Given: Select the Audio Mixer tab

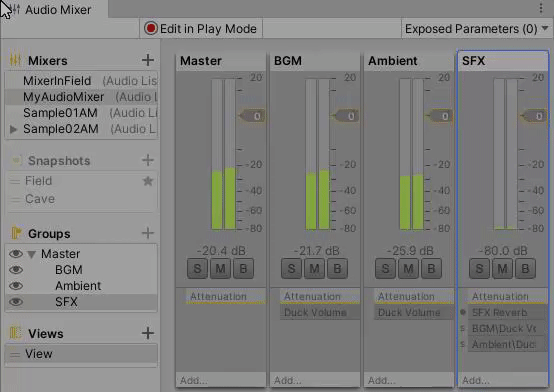Looking at the screenshot, I should (55, 9).
